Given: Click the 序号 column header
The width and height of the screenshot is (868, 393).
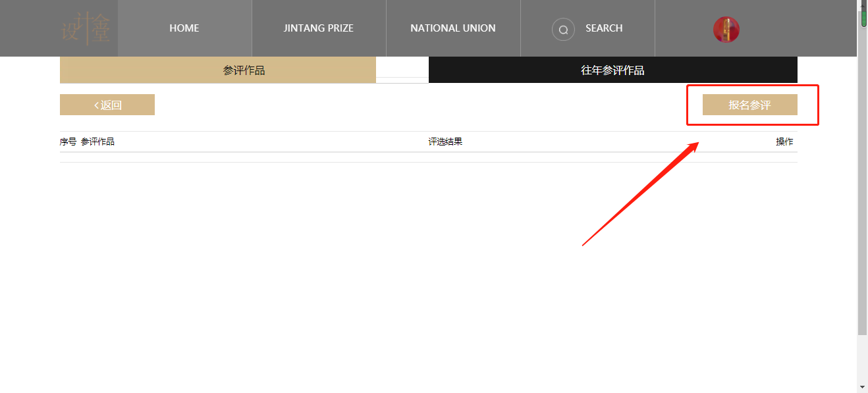Looking at the screenshot, I should point(68,142).
